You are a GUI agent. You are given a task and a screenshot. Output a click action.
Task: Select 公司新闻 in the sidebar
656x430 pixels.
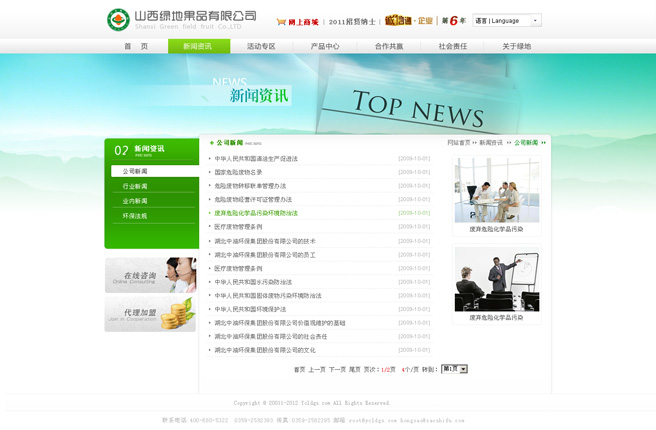click(155, 171)
